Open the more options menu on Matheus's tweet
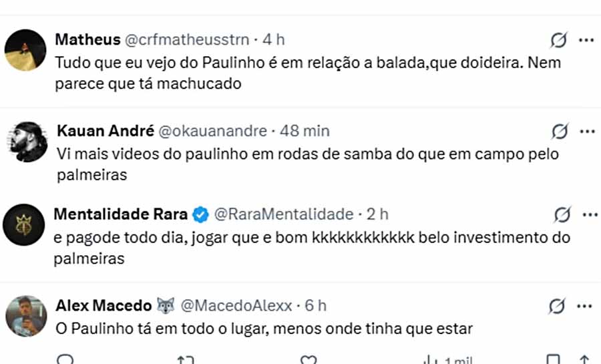601x364 pixels. click(x=586, y=41)
